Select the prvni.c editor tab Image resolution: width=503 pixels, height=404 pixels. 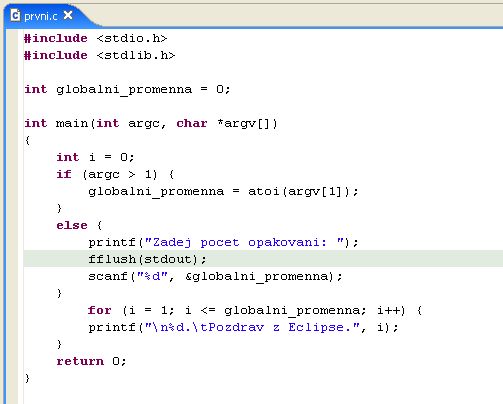pyautogui.click(x=41, y=16)
